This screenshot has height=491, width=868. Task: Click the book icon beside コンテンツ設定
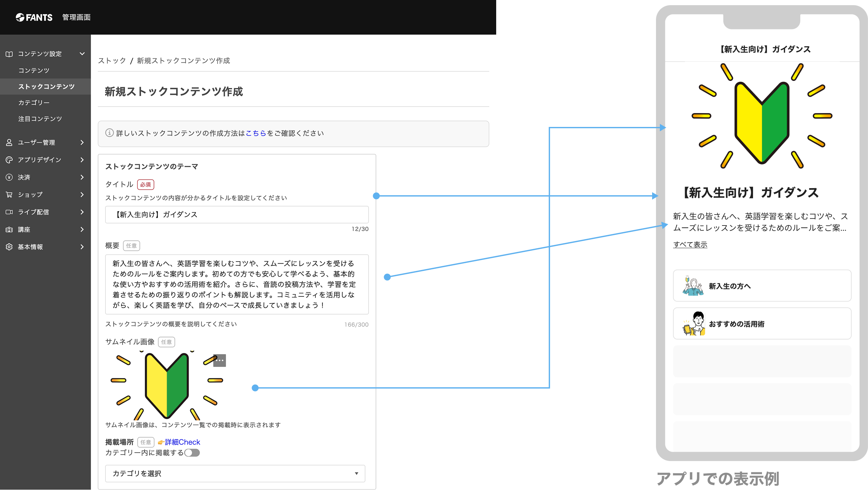point(9,54)
